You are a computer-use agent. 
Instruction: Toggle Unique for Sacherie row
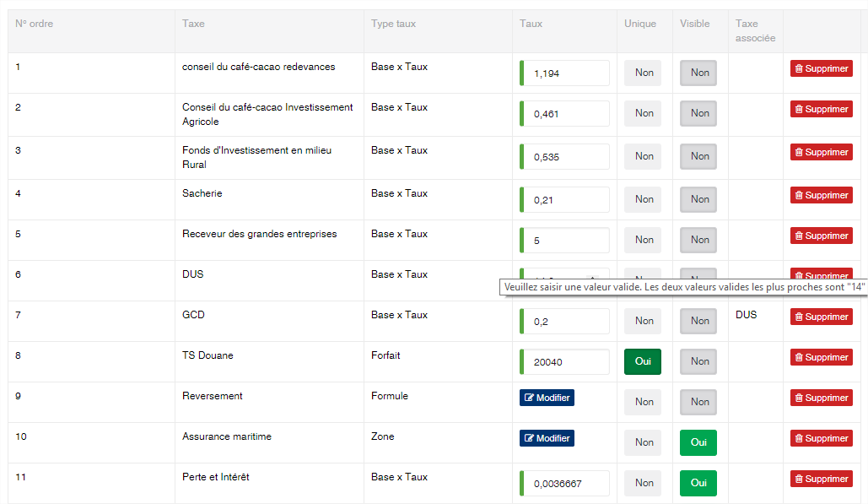coord(643,199)
